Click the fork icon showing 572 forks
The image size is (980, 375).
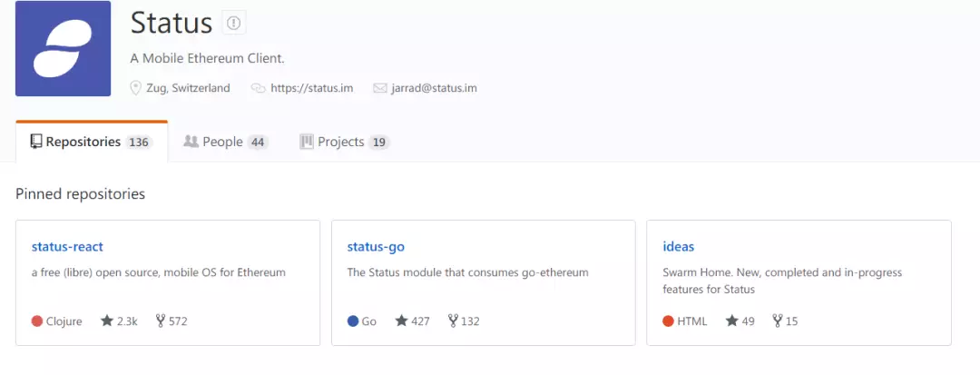161,321
